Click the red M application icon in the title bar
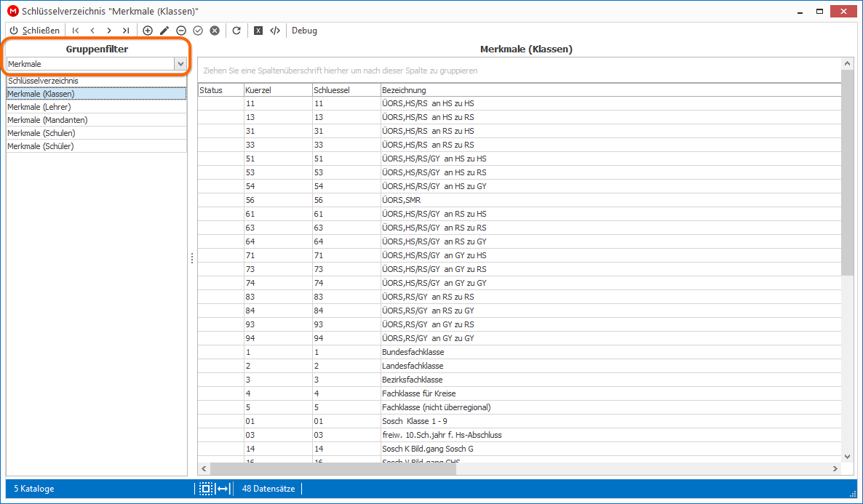This screenshot has width=863, height=504. tap(12, 11)
